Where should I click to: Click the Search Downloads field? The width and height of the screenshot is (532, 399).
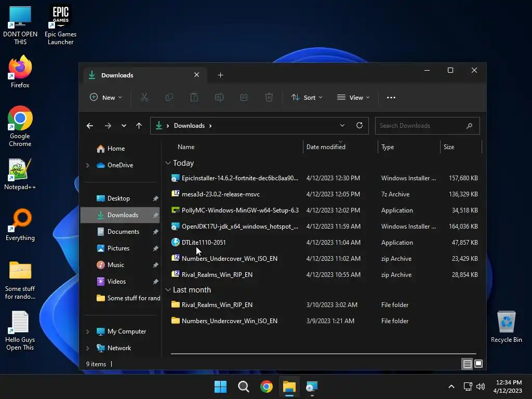coord(427,126)
